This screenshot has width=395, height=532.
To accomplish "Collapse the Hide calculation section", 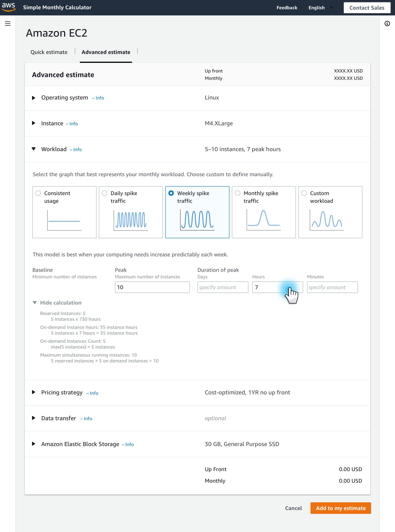I will click(35, 303).
